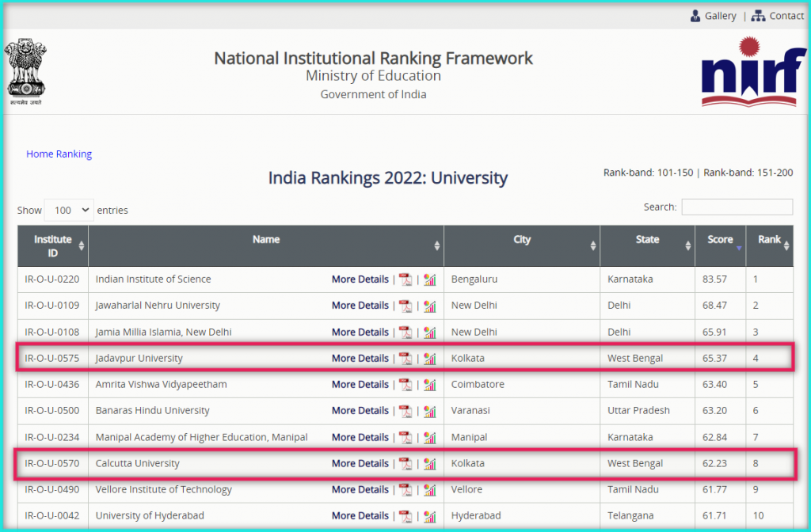811x532 pixels.
Task: Click the score value 68.47
Action: tap(715, 306)
